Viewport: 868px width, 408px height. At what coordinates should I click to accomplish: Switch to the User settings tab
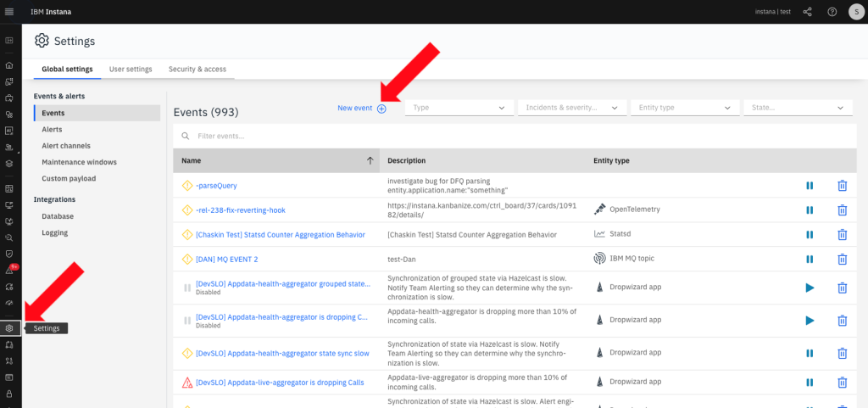coord(131,70)
